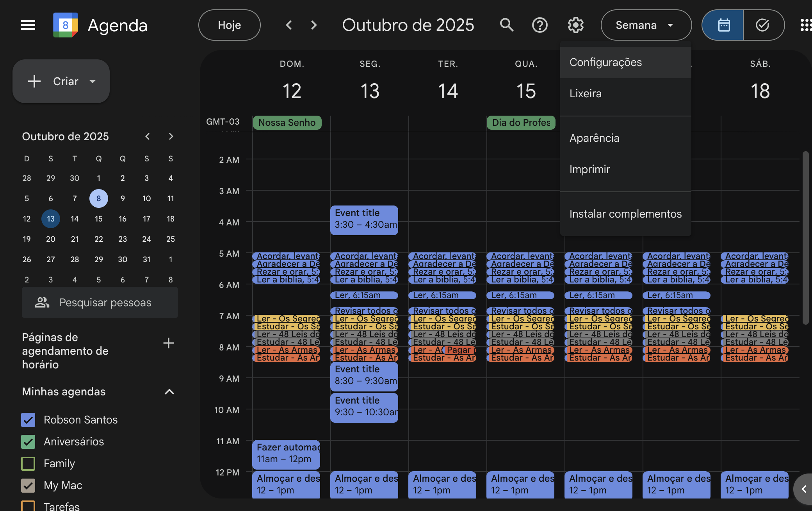The image size is (812, 511).
Task: Open the Dia do Professor holiday event
Action: click(x=521, y=123)
